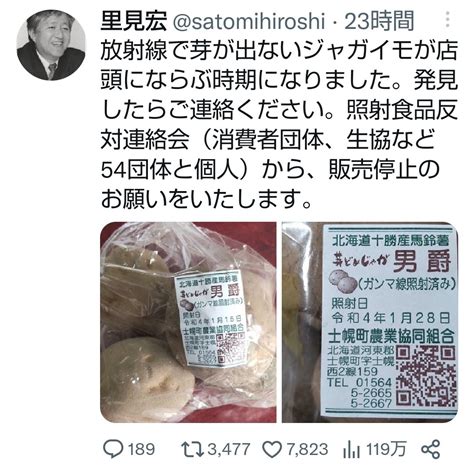Open the three-dot more options menu
The height and width of the screenshot is (469, 474).
click(x=448, y=19)
